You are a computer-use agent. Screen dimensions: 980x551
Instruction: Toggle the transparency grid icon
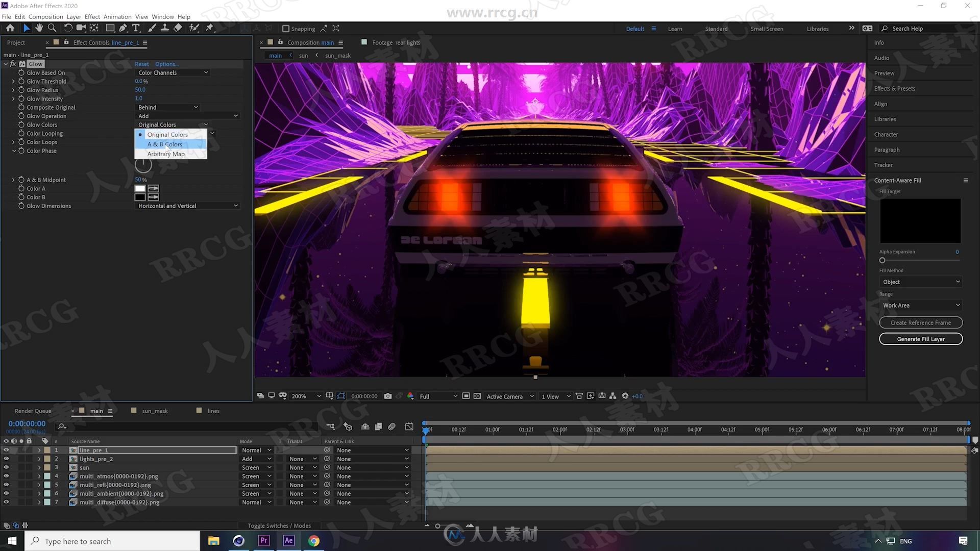click(x=477, y=396)
